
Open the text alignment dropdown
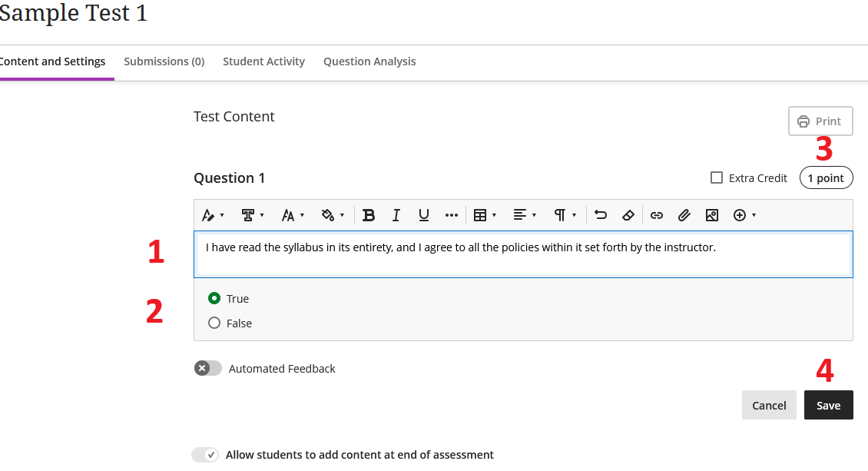tap(525, 215)
